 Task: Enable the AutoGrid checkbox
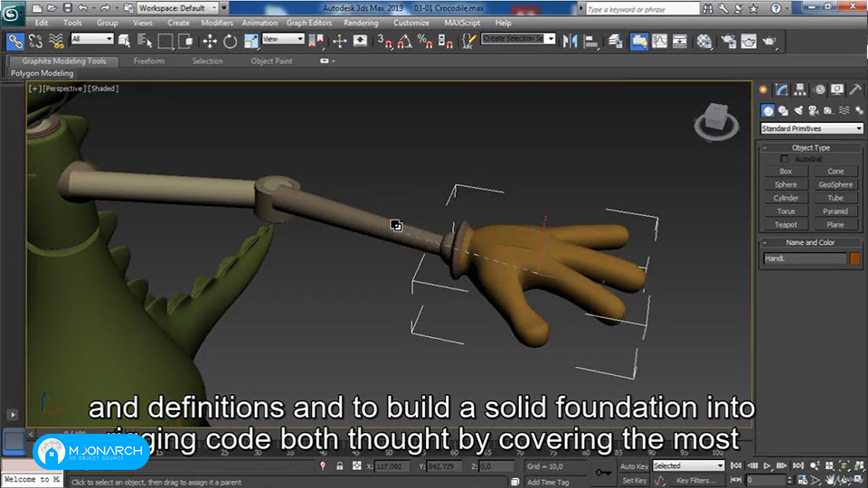pyautogui.click(x=785, y=159)
